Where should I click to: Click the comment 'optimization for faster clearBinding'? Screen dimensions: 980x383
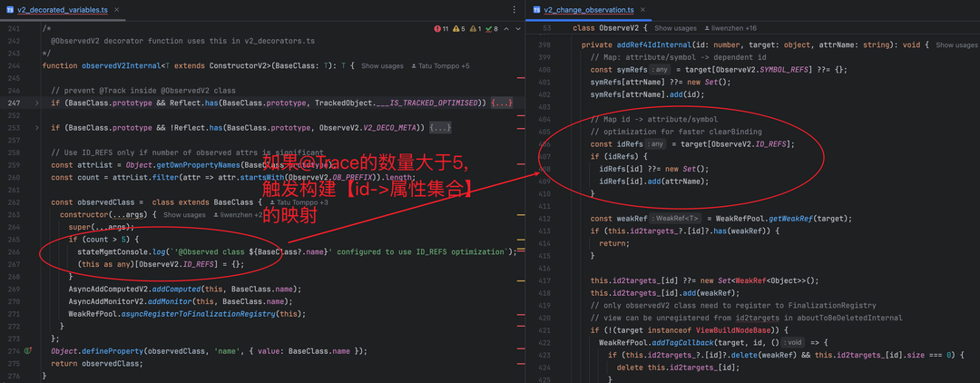[x=676, y=132]
